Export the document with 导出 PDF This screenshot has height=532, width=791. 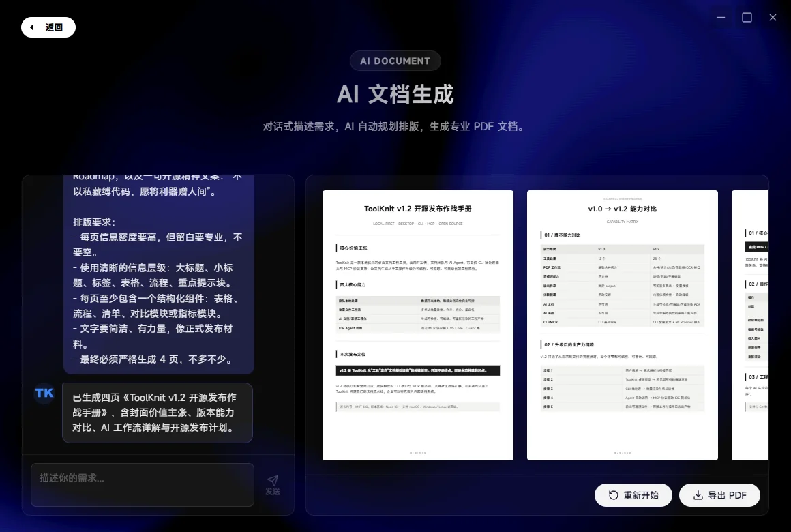tap(719, 495)
